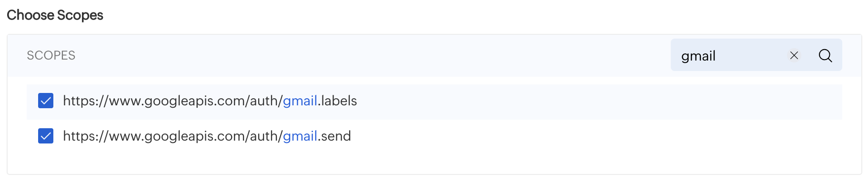
Task: Click the gmail.send row empty area
Action: click(x=595, y=136)
